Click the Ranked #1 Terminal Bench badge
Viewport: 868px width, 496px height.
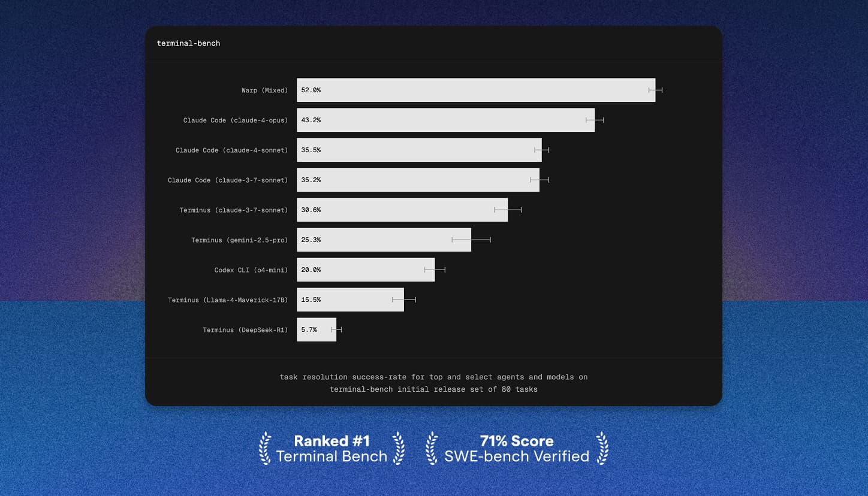click(330, 448)
